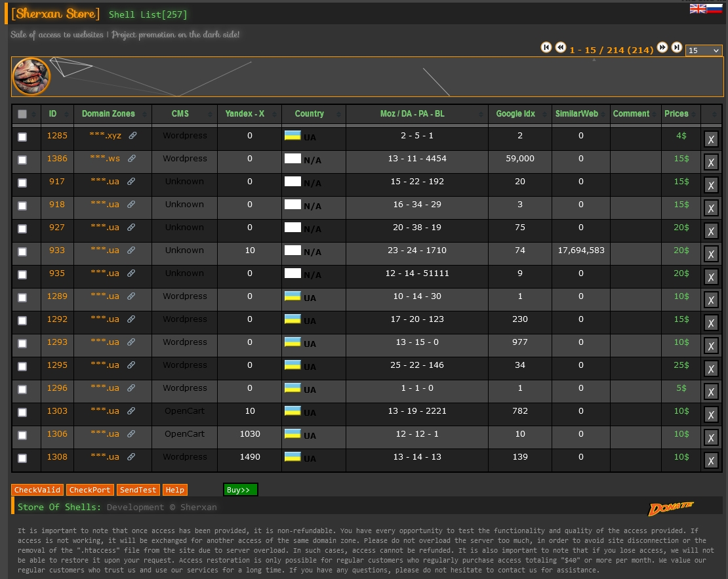This screenshot has width=728, height=579.
Task: Click the CheckPort button
Action: click(x=90, y=490)
